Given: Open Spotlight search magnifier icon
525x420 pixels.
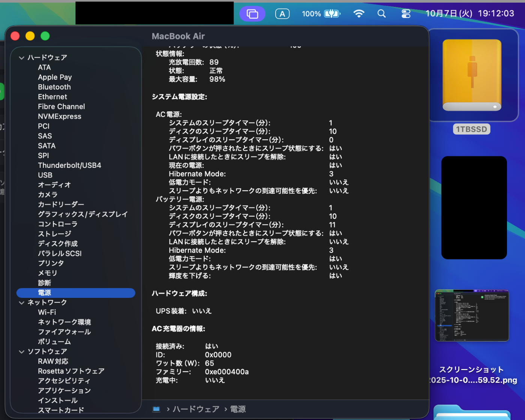Looking at the screenshot, I should 381,14.
